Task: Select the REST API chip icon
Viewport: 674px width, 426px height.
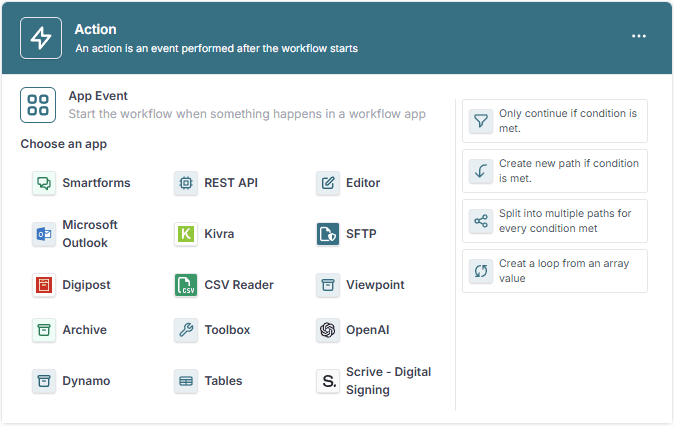Action: pos(186,183)
